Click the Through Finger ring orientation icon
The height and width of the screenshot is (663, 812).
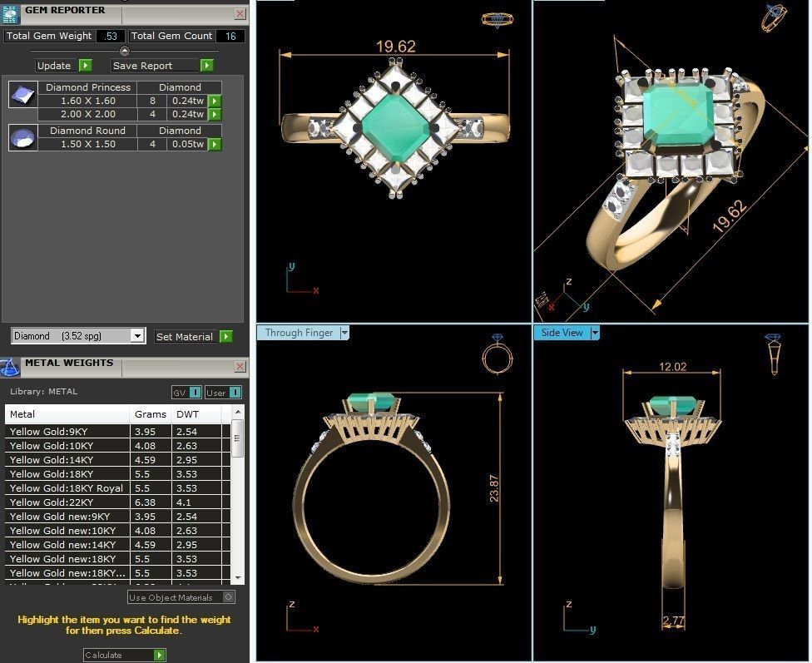(x=498, y=354)
